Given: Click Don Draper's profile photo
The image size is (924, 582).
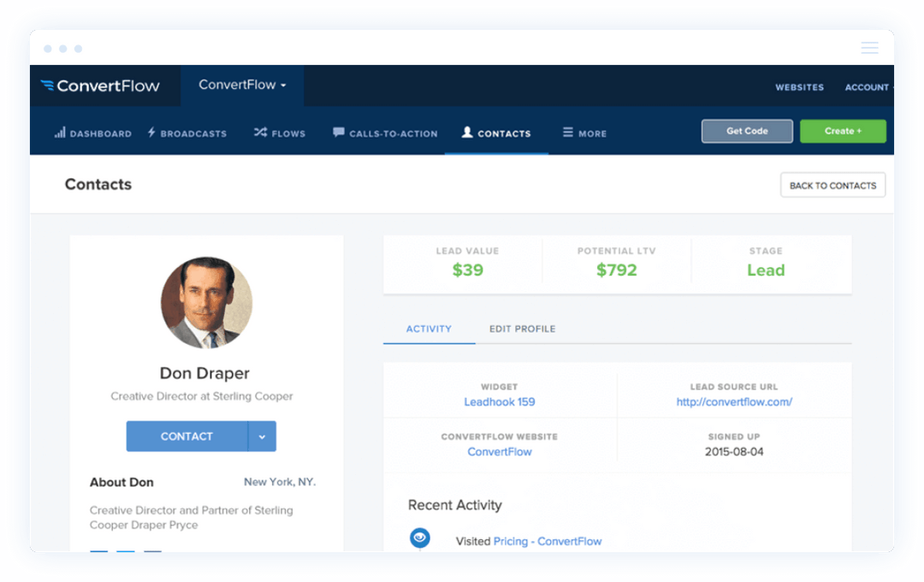Looking at the screenshot, I should [206, 303].
